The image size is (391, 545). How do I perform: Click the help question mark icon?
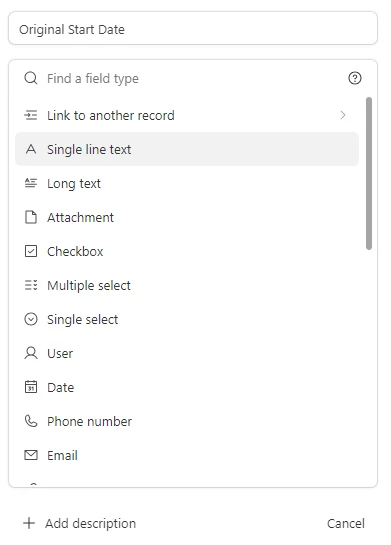[355, 78]
